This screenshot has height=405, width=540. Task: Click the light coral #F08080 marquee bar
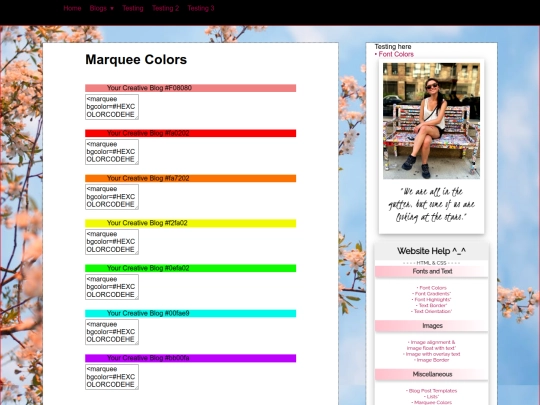[190, 88]
